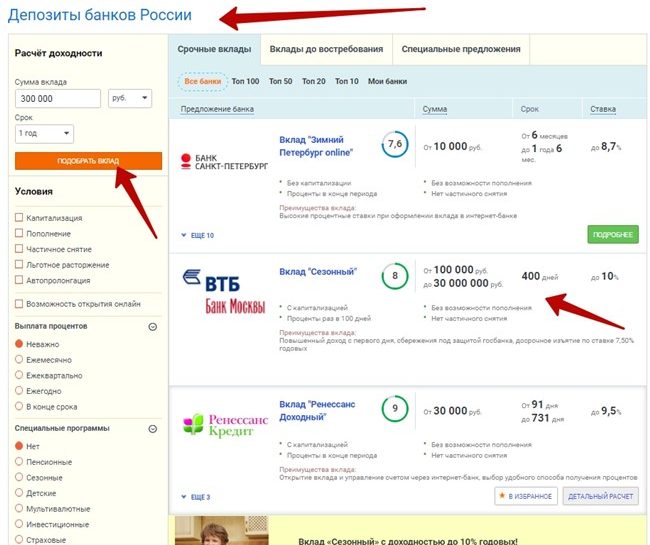Click the Сумма вклада field with 300 000
650x545 pixels.
tap(58, 99)
